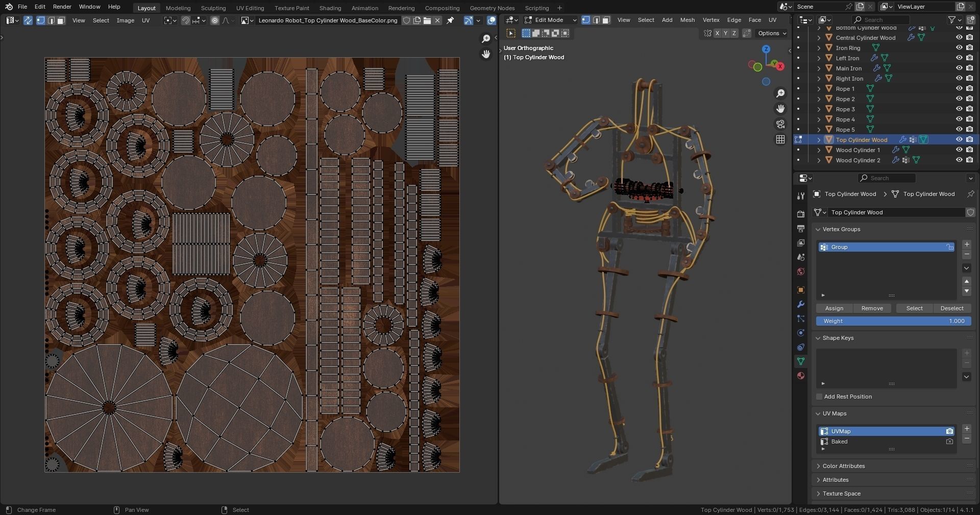
Task: Toggle pin image icon in UV editor
Action: [450, 20]
